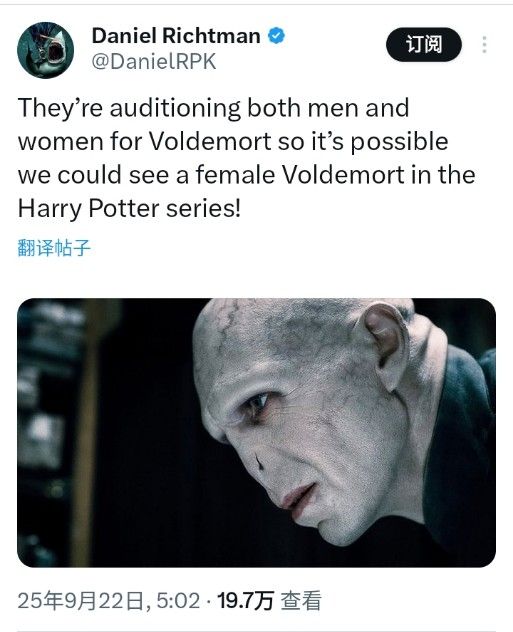Tap the 订阅 subscribe button

coord(424,44)
